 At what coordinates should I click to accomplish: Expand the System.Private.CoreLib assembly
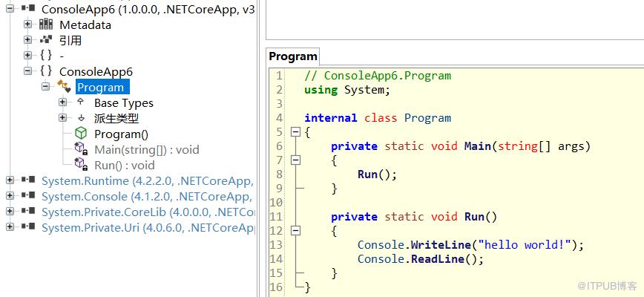[10, 211]
